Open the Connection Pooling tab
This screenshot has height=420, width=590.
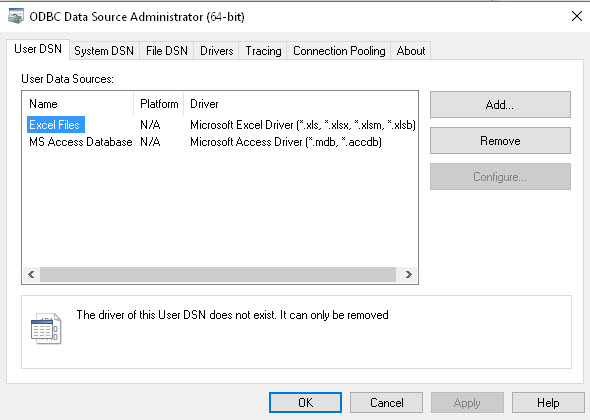pyautogui.click(x=339, y=50)
